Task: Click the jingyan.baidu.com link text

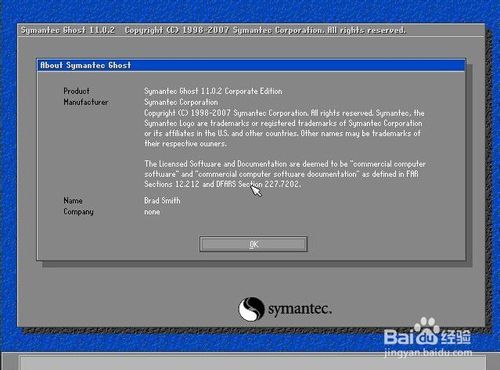Action: click(x=428, y=352)
